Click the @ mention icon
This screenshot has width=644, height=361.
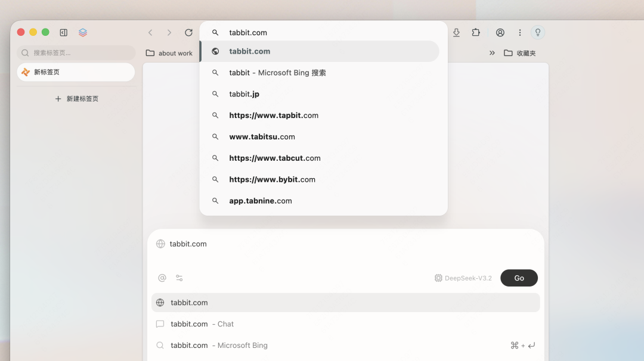162,278
